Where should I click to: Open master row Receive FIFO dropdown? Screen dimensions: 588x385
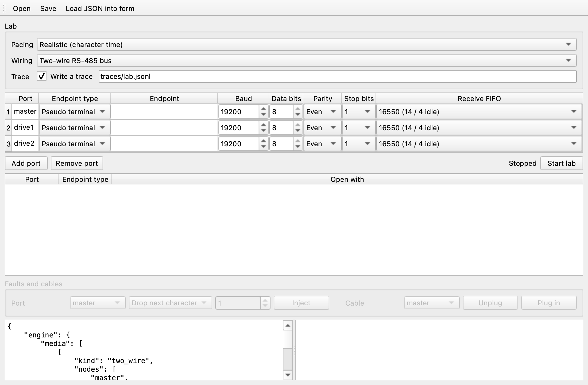[x=479, y=112]
